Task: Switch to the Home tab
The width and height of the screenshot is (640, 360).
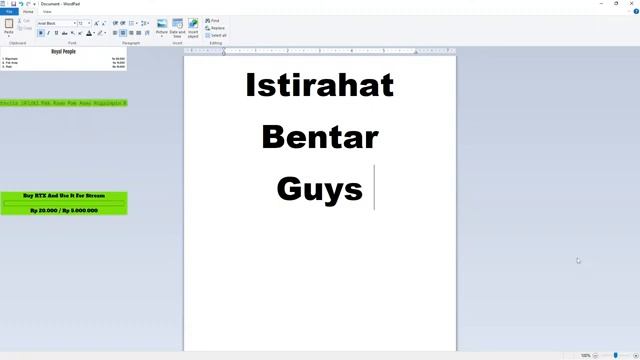Action: click(x=28, y=11)
